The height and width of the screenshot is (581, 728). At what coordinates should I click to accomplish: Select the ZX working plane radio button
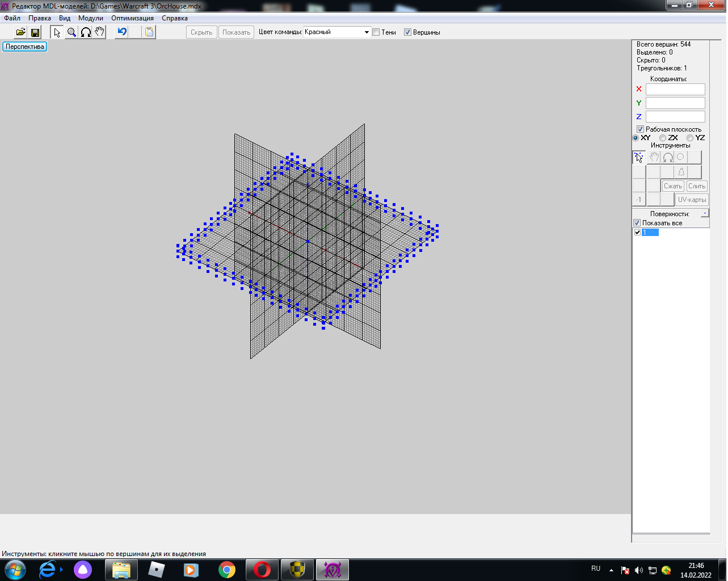pyautogui.click(x=663, y=138)
